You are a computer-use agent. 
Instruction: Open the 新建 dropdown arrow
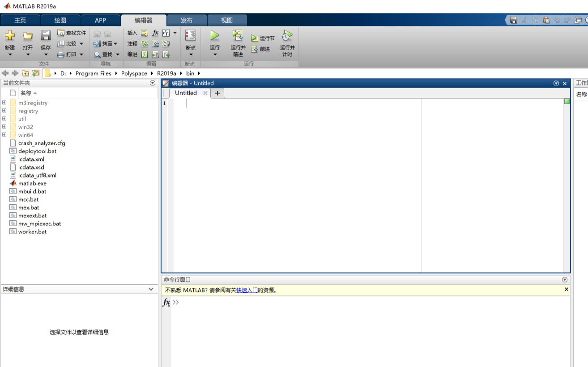click(x=10, y=55)
